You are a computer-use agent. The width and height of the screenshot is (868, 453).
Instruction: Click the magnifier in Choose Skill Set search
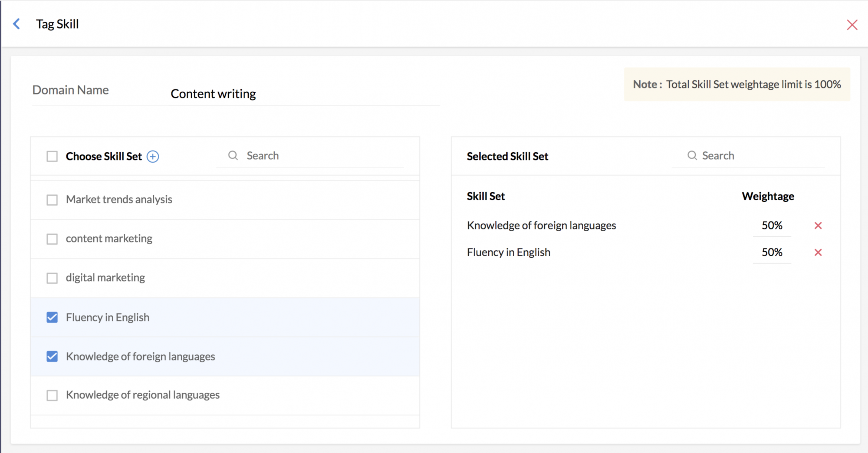click(233, 155)
